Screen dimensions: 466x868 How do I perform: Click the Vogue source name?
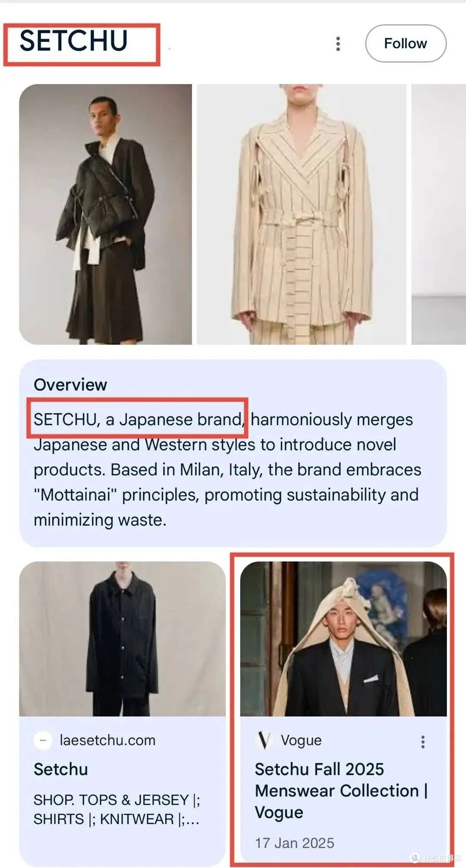pyautogui.click(x=301, y=740)
